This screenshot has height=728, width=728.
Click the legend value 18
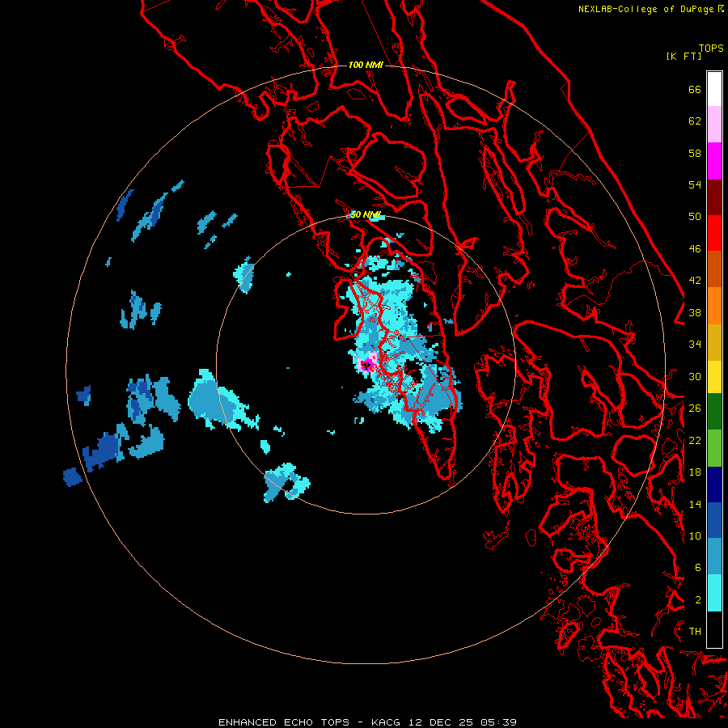coord(695,472)
